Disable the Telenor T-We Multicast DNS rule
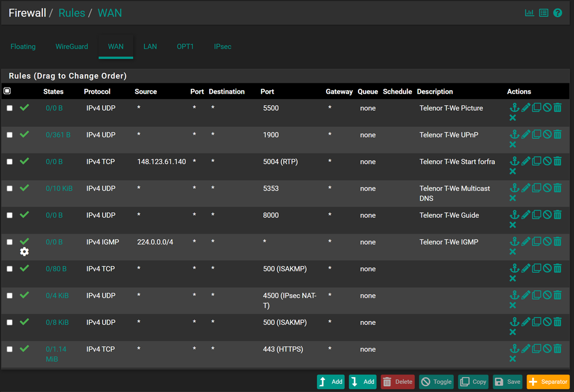Image resolution: width=574 pixels, height=392 pixels. 547,189
